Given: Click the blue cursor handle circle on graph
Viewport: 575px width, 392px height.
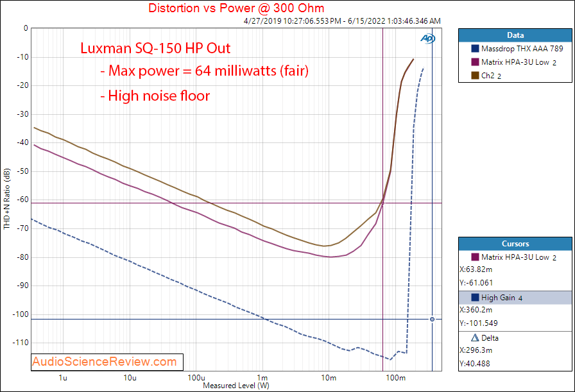Looking at the screenshot, I should point(432,320).
